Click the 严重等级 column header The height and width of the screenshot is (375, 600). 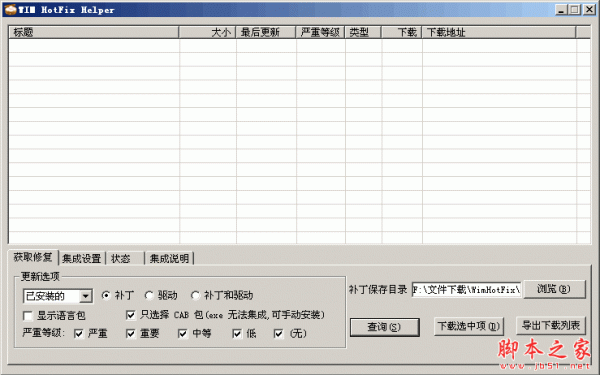click(x=320, y=32)
